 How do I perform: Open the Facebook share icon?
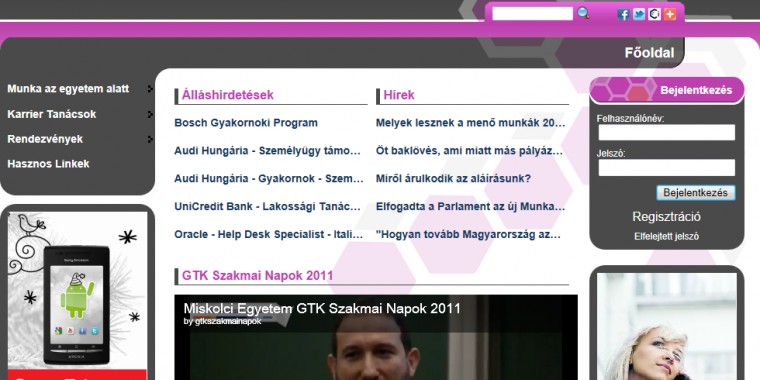point(623,15)
